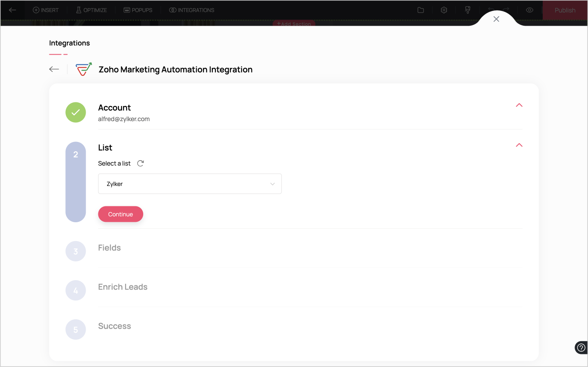The image size is (588, 367).
Task: Click the undo arrow icon
Action: (491, 10)
